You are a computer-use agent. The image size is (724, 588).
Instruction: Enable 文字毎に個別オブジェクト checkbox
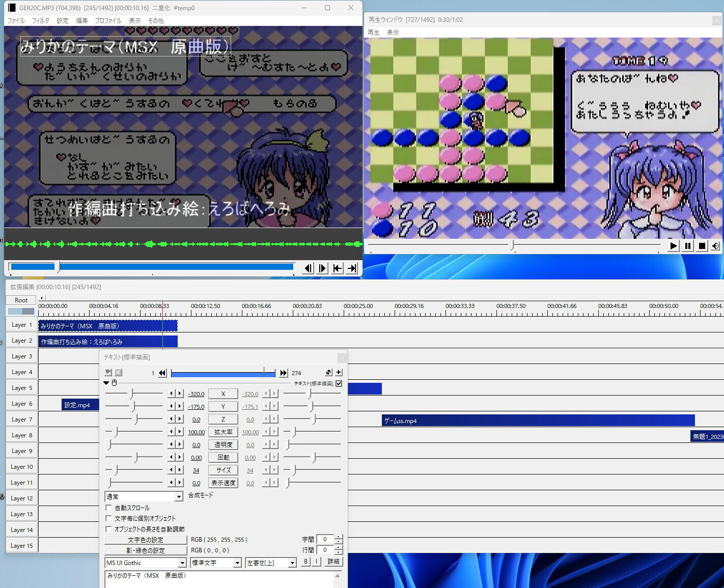pyautogui.click(x=108, y=518)
